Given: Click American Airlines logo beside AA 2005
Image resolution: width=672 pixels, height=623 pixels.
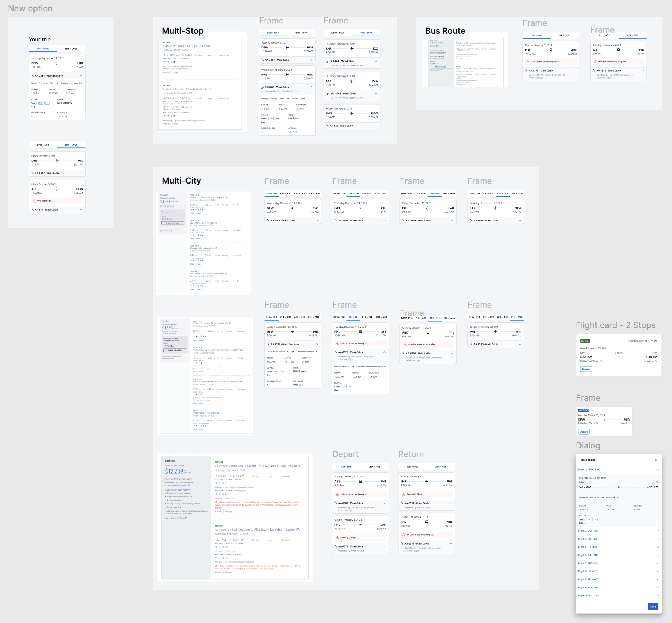Looking at the screenshot, I should coord(268,221).
